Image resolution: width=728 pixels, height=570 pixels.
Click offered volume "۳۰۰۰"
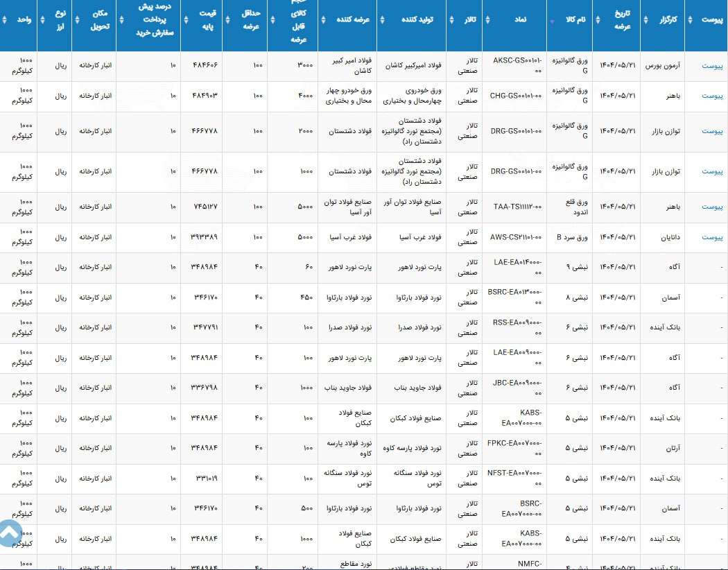coord(305,65)
